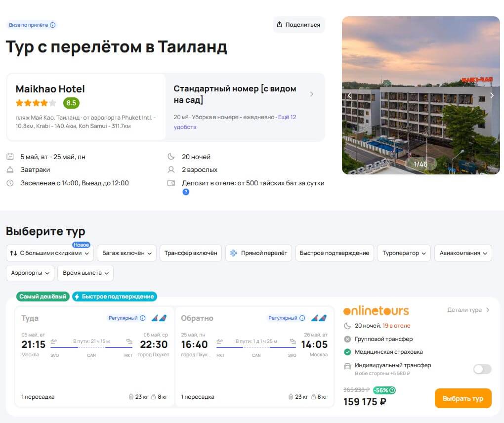Open Туроператор filter dropdown
The image size is (504, 423).
point(404,254)
